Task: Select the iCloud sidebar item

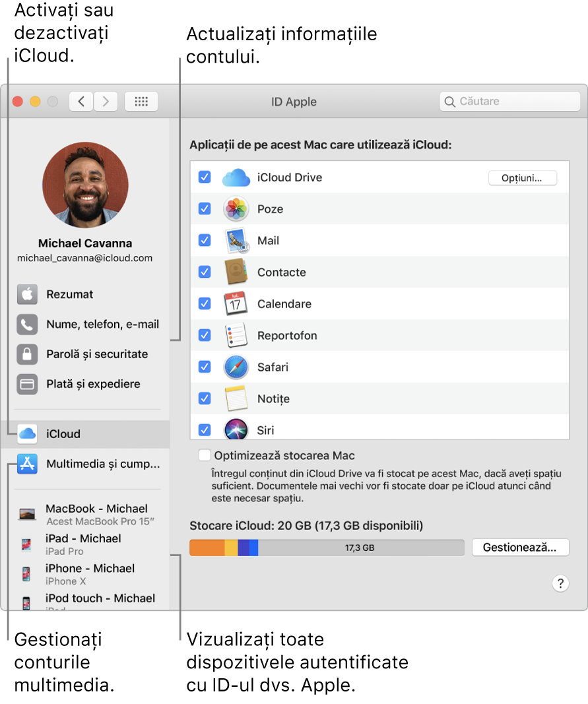Action: (85, 433)
